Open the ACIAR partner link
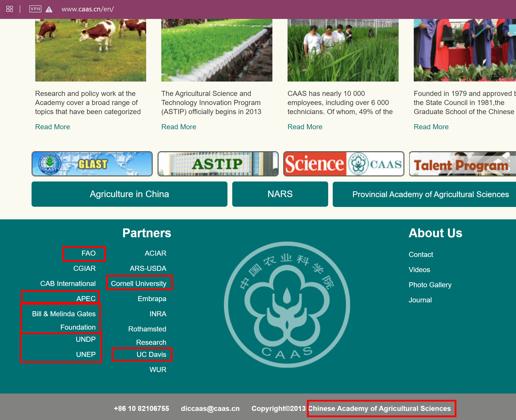The image size is (516, 420). (x=156, y=253)
